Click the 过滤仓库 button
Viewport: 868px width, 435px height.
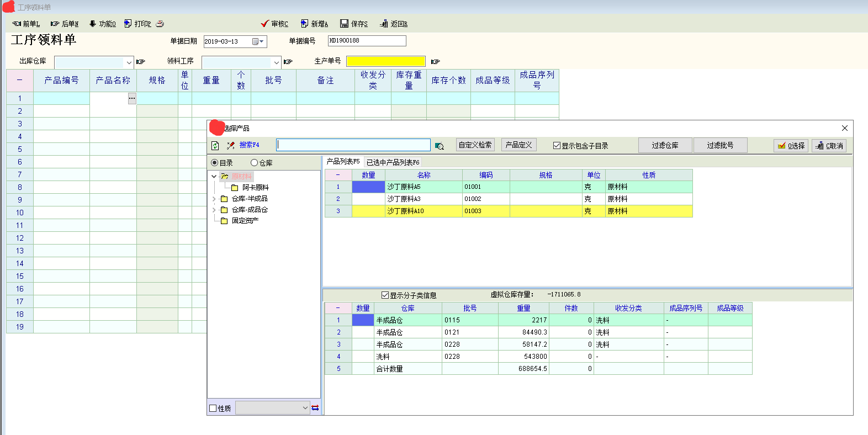(665, 145)
